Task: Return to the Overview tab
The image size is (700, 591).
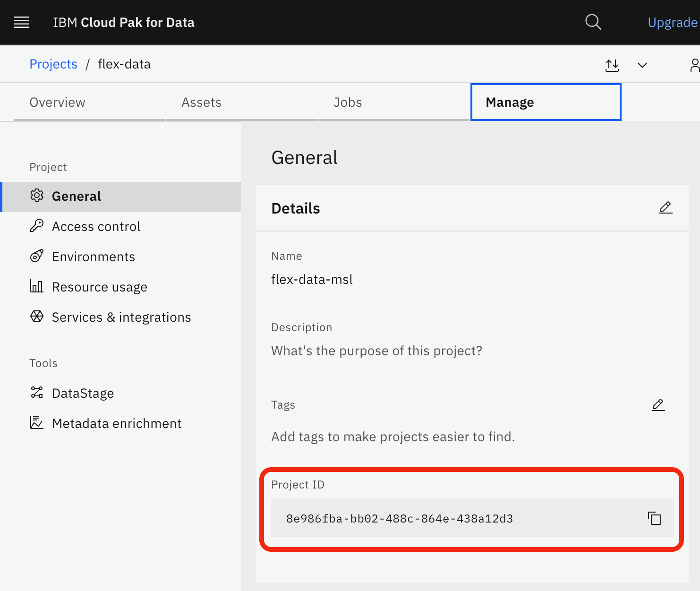Action: (x=57, y=102)
